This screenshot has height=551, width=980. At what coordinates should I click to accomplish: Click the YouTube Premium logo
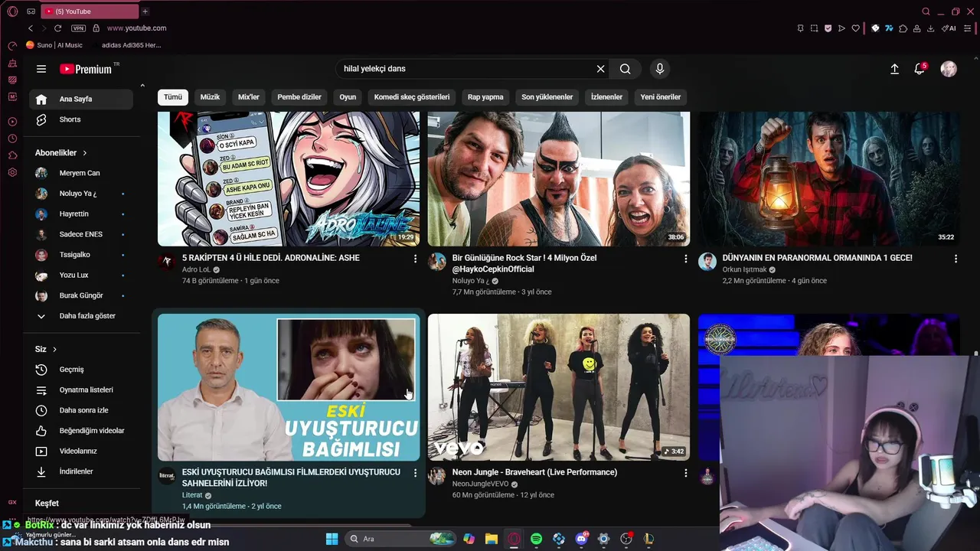point(86,69)
